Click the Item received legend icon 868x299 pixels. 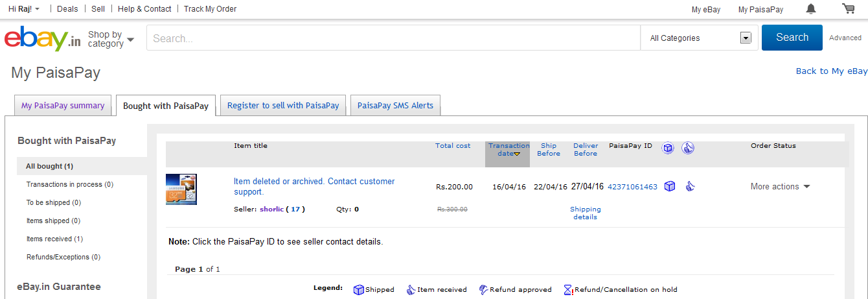click(x=411, y=290)
